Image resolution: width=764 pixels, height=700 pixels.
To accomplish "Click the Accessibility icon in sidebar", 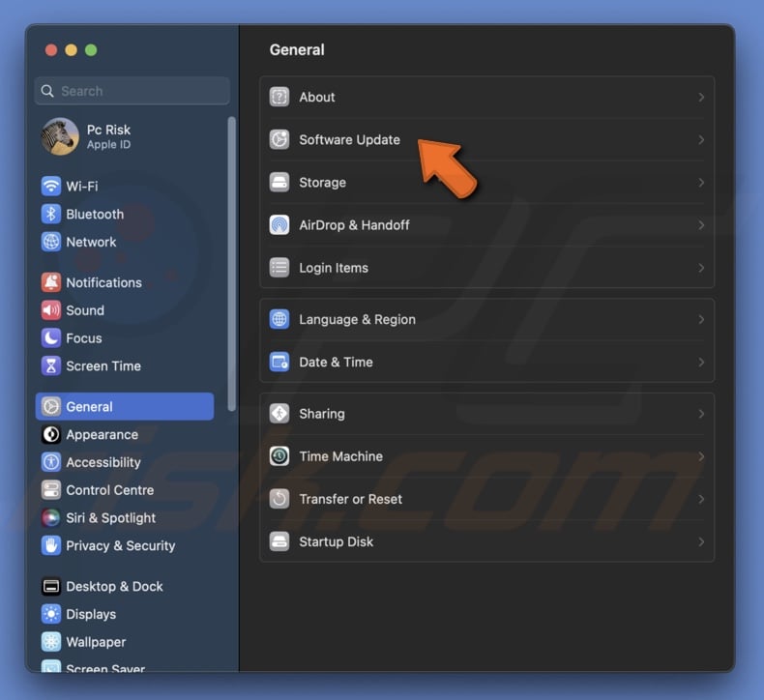I will tap(51, 462).
